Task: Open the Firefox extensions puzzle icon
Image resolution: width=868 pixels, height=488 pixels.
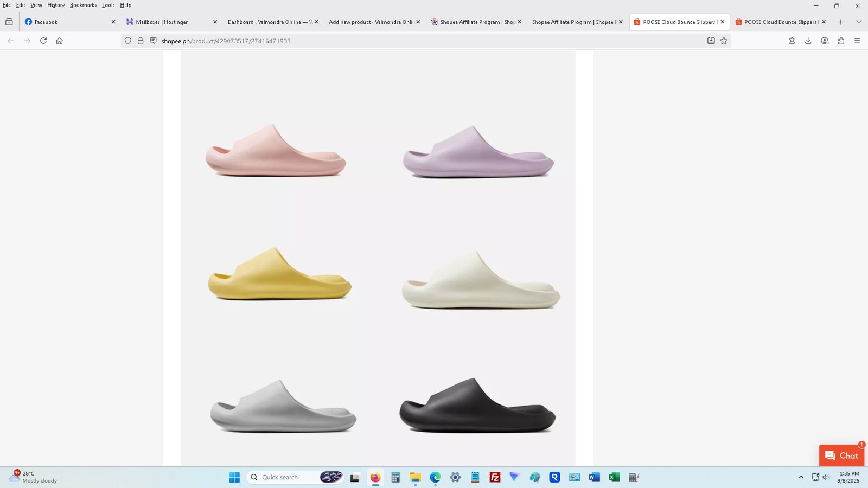Action: coord(841,41)
